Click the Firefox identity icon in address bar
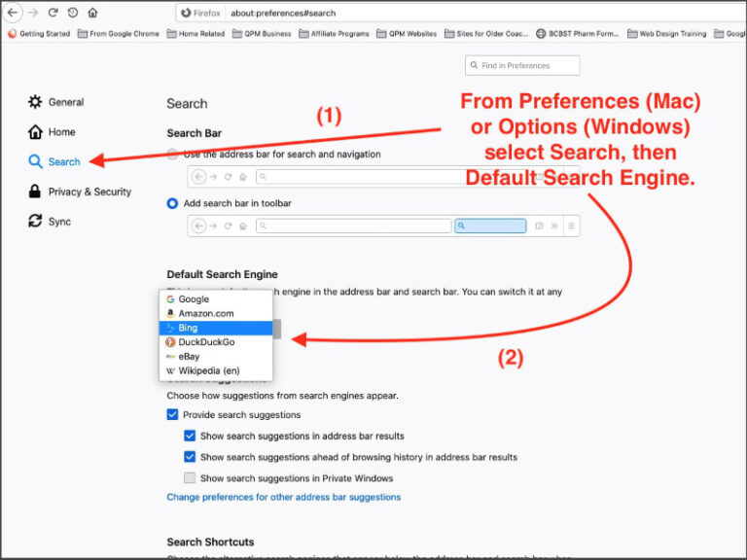This screenshot has height=560, width=747. [x=201, y=14]
